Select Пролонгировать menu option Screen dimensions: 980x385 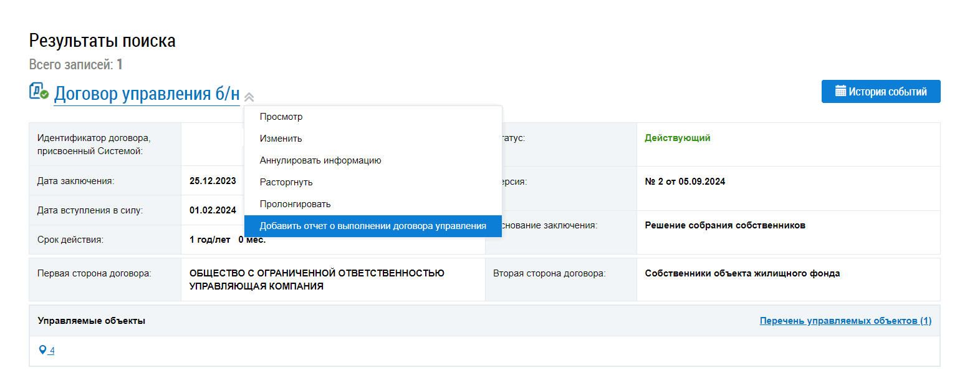click(x=295, y=204)
